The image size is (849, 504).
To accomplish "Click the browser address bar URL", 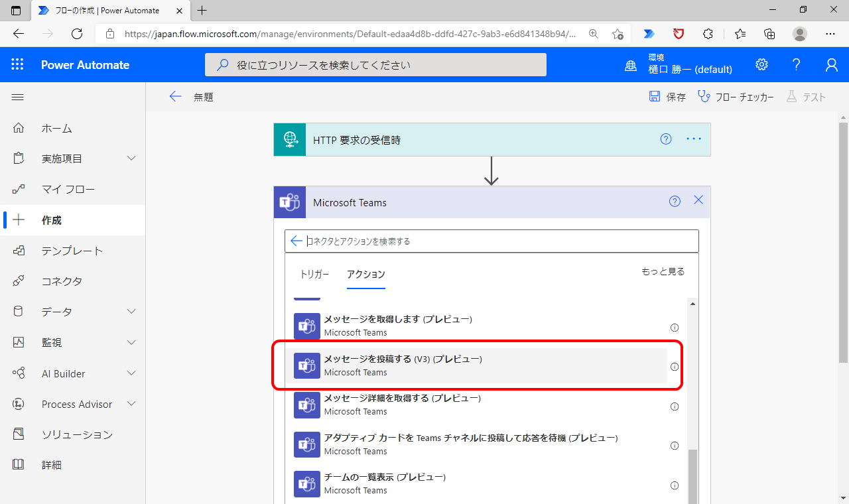I will point(350,34).
